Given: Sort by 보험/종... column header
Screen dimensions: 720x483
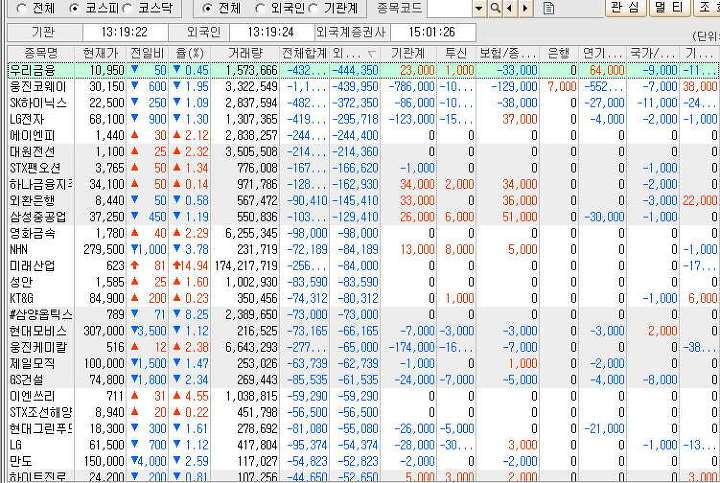Looking at the screenshot, I should [x=507, y=53].
